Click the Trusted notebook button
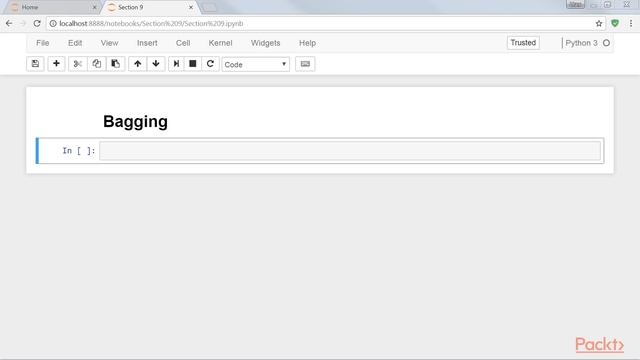The width and height of the screenshot is (640, 360). [x=523, y=43]
